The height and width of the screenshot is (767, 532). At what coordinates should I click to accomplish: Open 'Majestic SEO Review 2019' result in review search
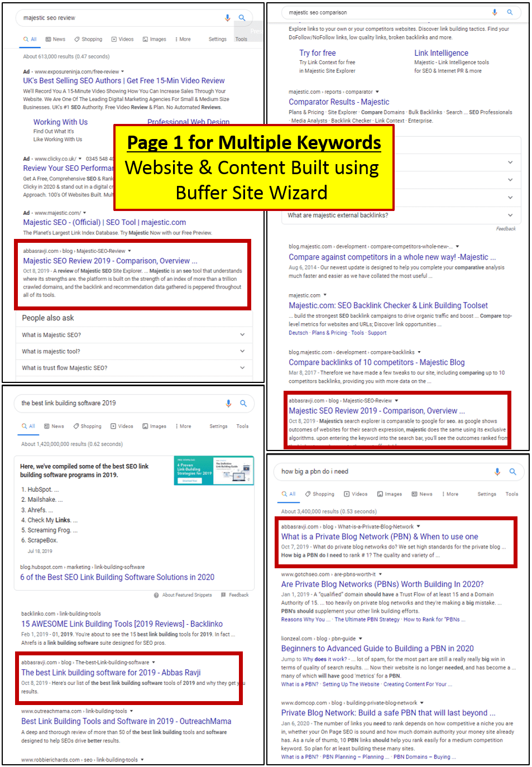[x=110, y=261]
